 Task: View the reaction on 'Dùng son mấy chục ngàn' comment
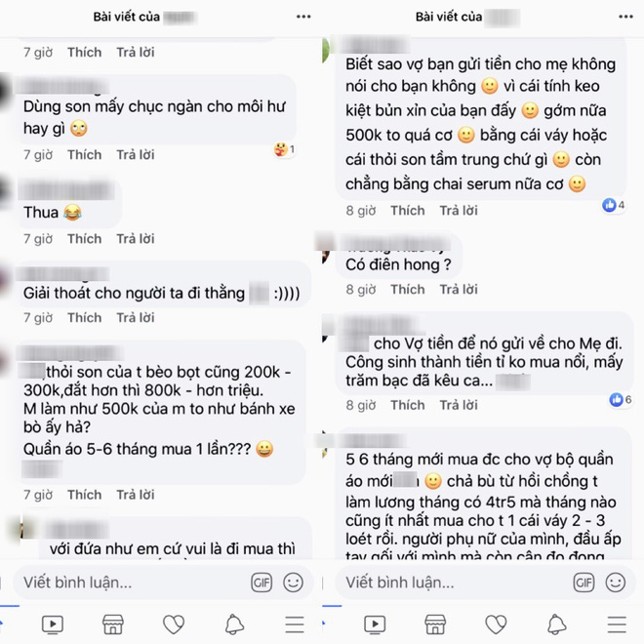284,149
